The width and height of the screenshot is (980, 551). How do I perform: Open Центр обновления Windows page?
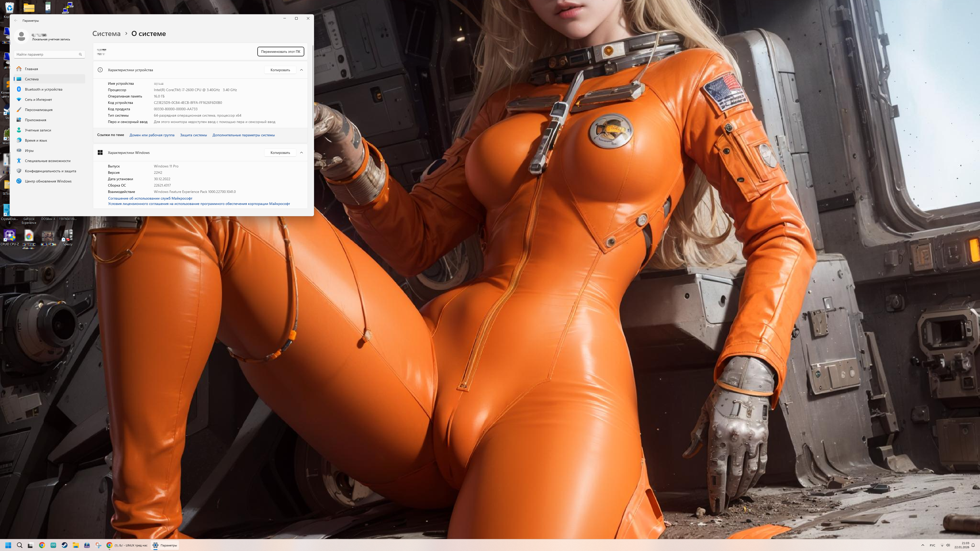click(48, 181)
